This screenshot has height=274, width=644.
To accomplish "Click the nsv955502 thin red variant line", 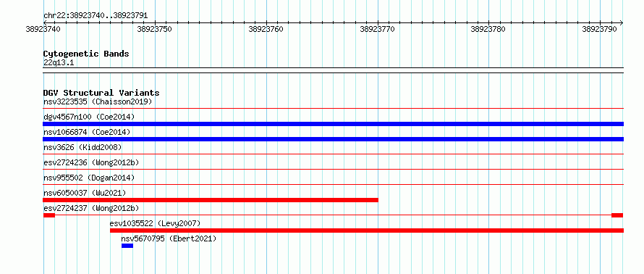I will pyautogui.click(x=333, y=185).
